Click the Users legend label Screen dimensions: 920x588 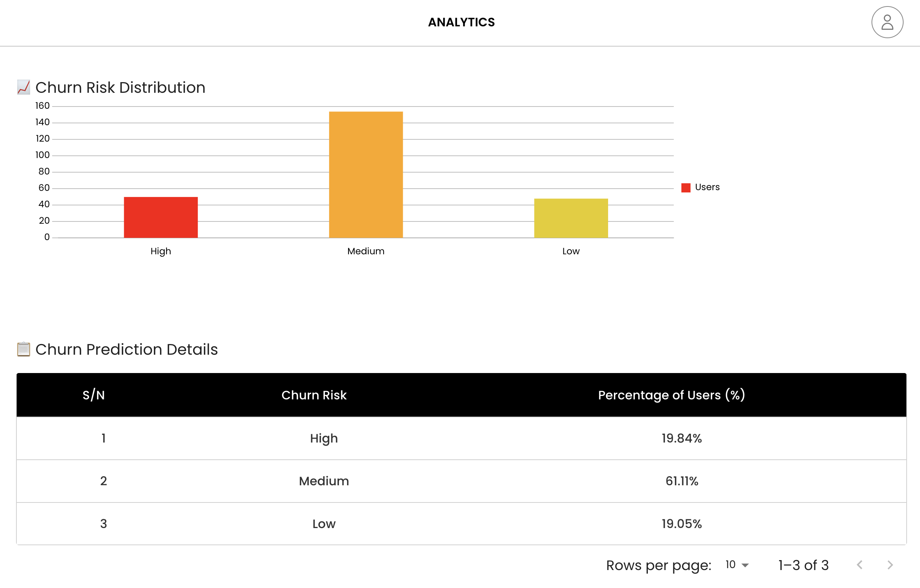coord(707,187)
